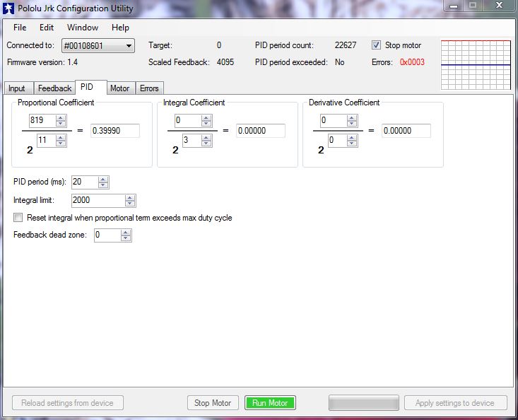Click the Derivative result field 0.00000
The width and height of the screenshot is (518, 420).
click(x=406, y=131)
